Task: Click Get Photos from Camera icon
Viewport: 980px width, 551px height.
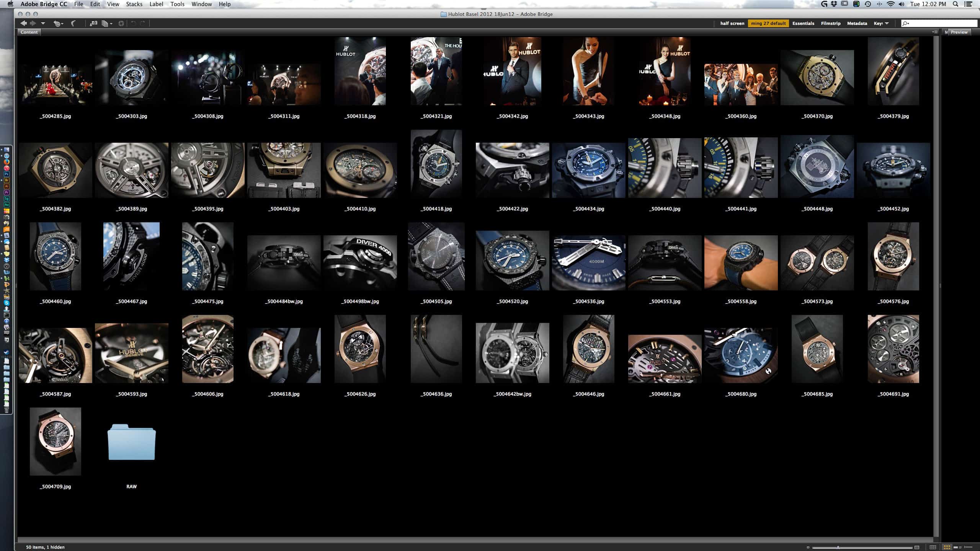Action: (x=93, y=23)
